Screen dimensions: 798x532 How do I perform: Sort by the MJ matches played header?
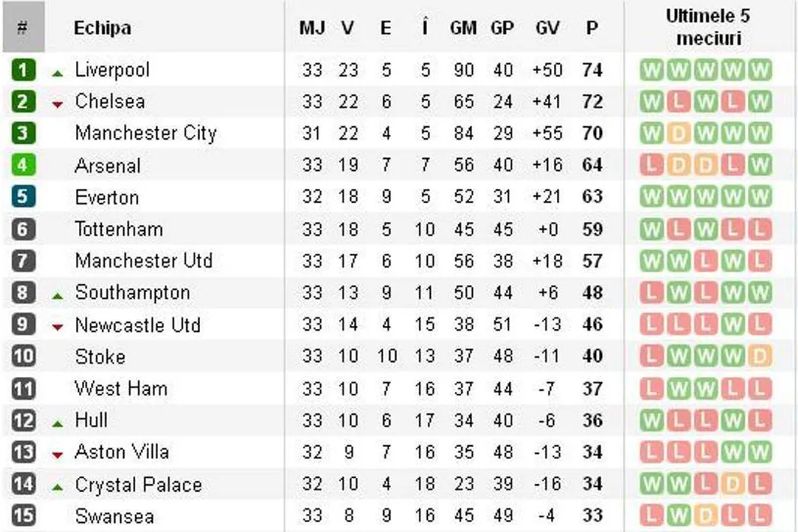coord(312,28)
